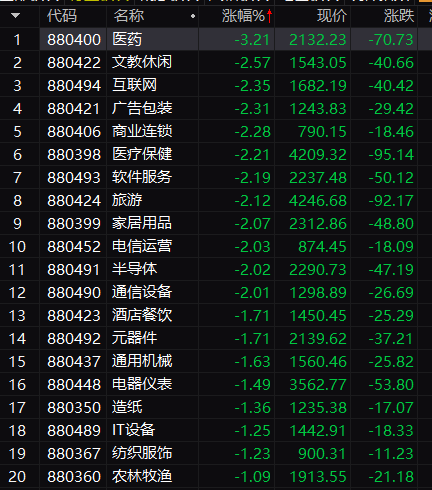The height and width of the screenshot is (490, 432).
Task: Select the 家居用品 sector
Action: click(142, 223)
